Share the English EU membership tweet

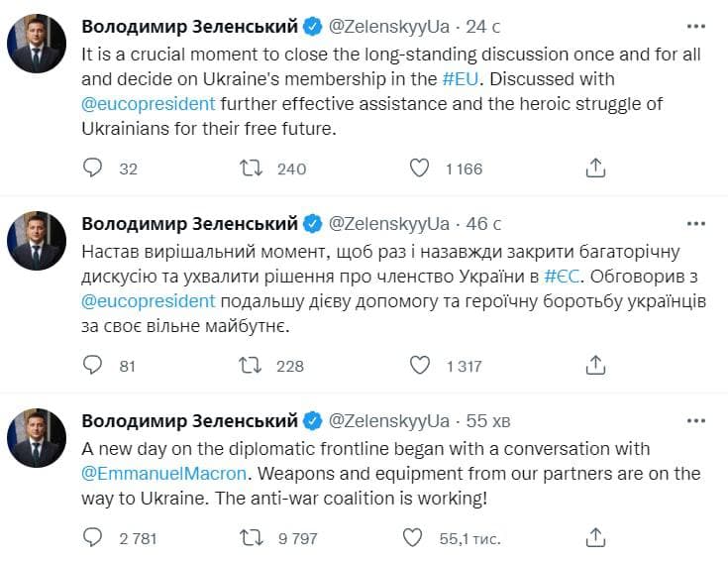tap(595, 168)
